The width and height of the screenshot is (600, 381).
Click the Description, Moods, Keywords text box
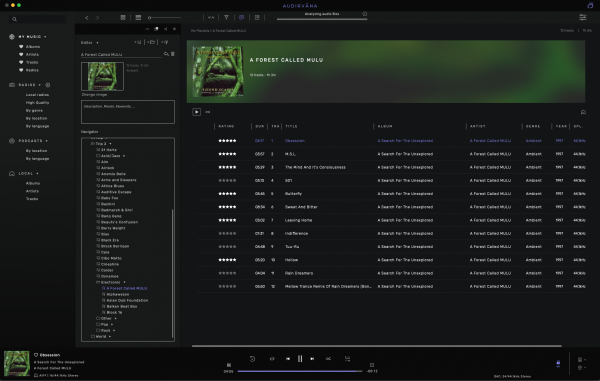128,112
